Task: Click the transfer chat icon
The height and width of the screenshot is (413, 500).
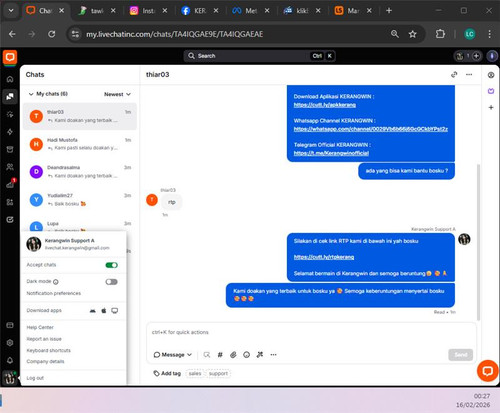Action: coord(454,74)
